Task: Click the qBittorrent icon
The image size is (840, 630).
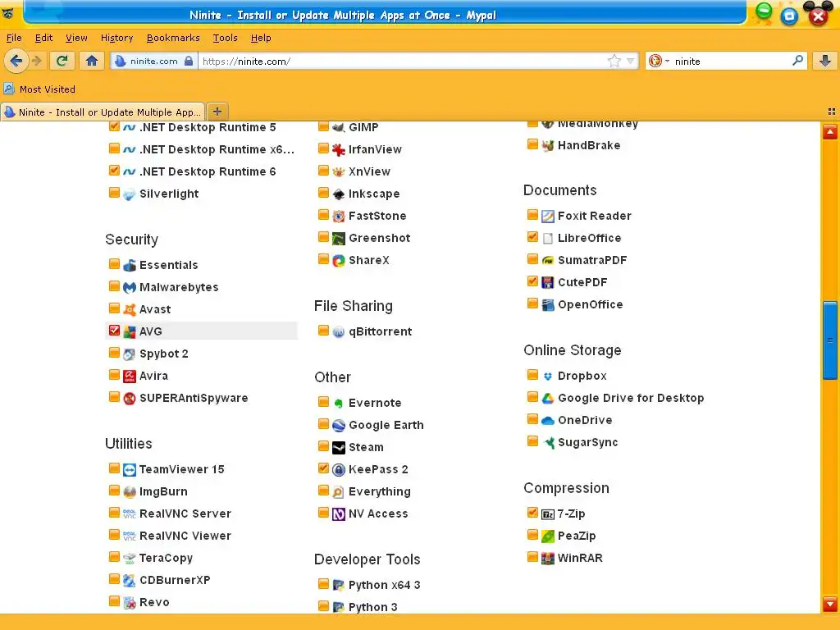Action: point(338,332)
